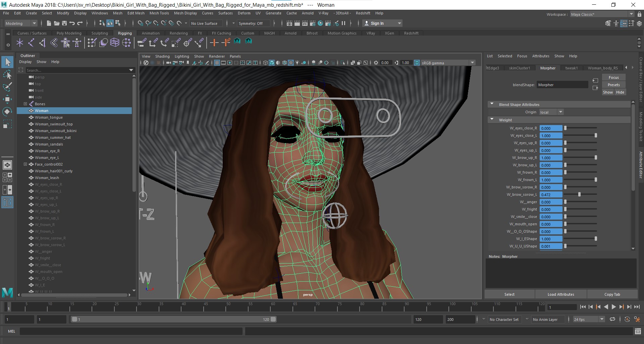The width and height of the screenshot is (644, 344).
Task: Collapse the Weight section
Action: tap(492, 120)
